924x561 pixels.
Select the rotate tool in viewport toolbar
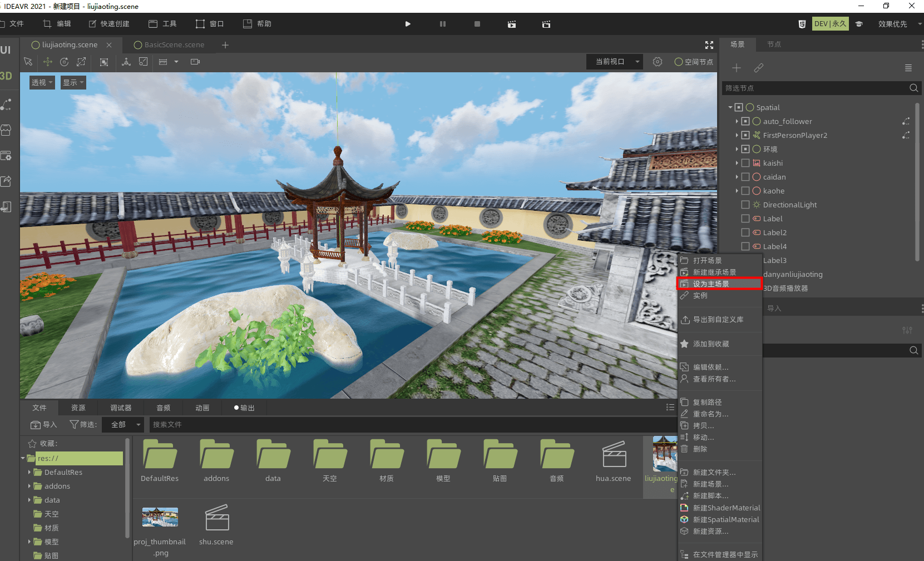[x=65, y=62]
